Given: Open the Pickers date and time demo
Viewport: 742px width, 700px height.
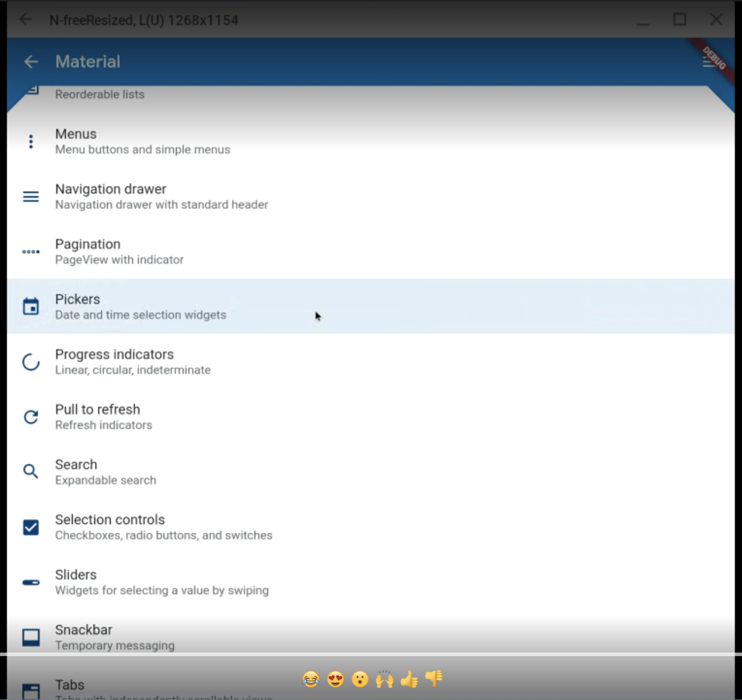Looking at the screenshot, I should (x=176, y=306).
